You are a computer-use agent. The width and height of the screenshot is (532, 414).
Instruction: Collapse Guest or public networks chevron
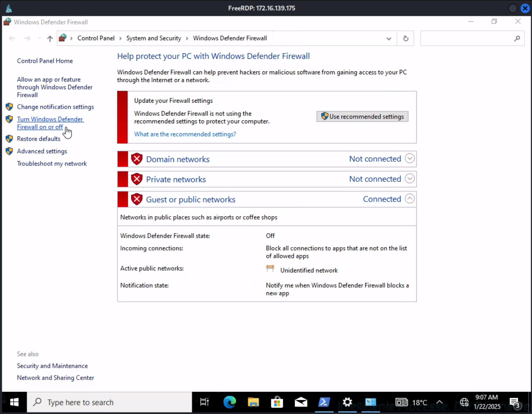(410, 198)
